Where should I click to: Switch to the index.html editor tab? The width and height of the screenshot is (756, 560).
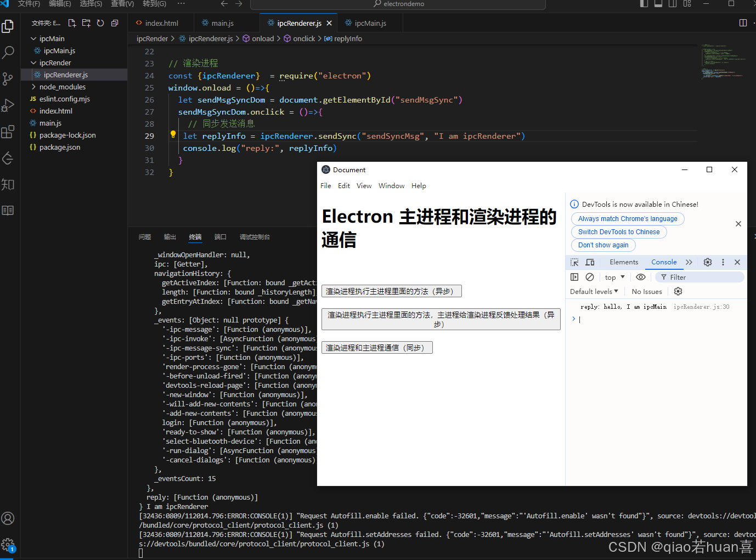pyautogui.click(x=161, y=23)
